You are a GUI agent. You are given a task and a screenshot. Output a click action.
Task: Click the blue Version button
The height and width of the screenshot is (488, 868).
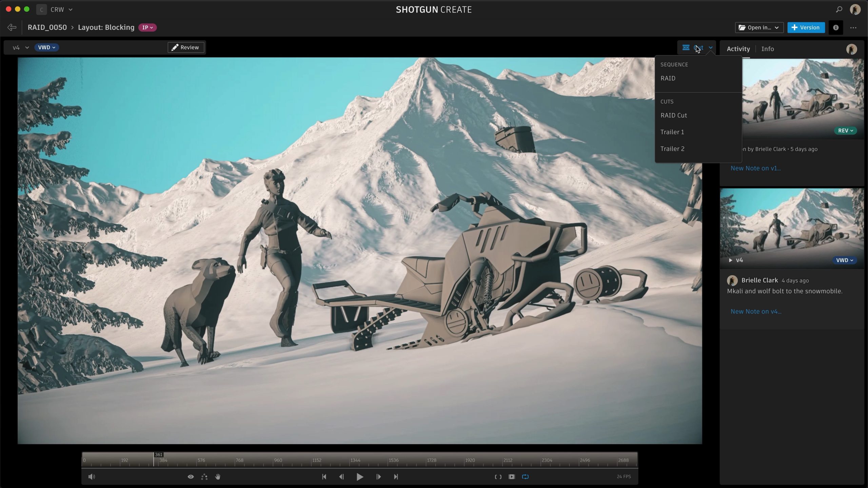806,27
